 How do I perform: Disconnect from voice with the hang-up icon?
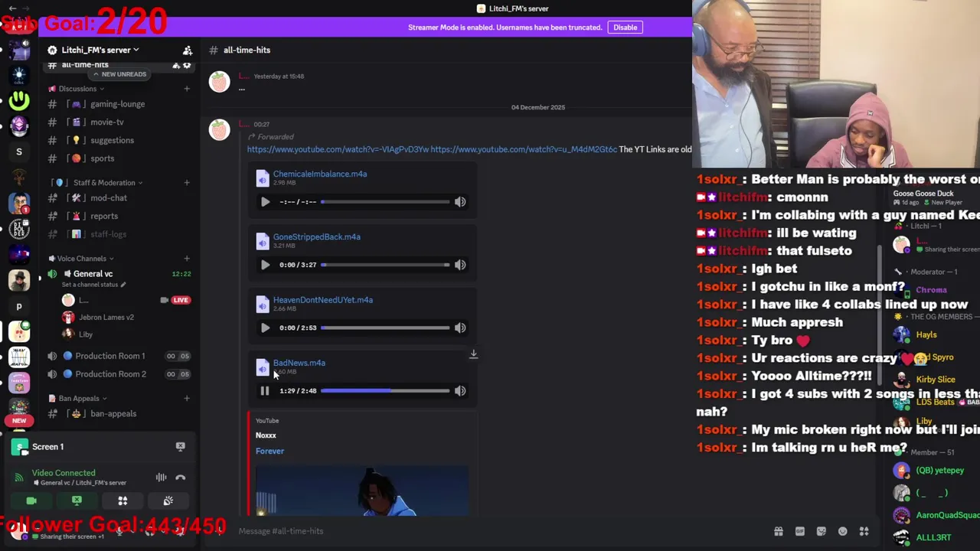coord(181,478)
